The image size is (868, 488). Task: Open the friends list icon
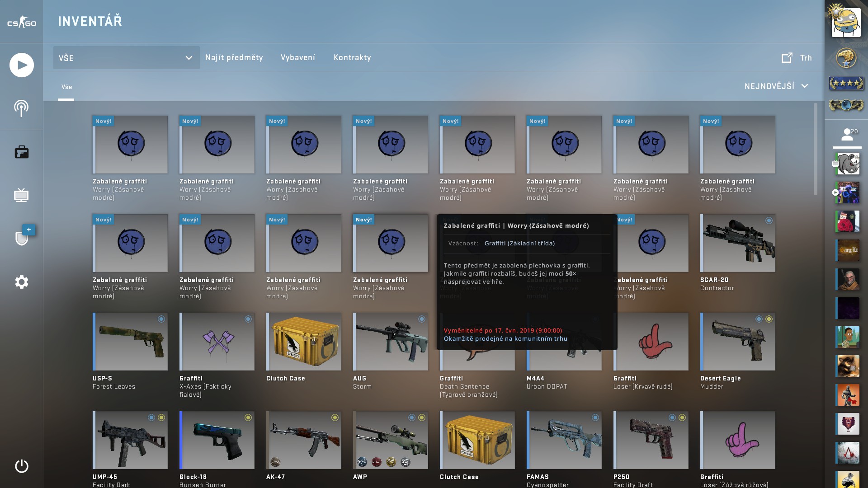point(847,134)
